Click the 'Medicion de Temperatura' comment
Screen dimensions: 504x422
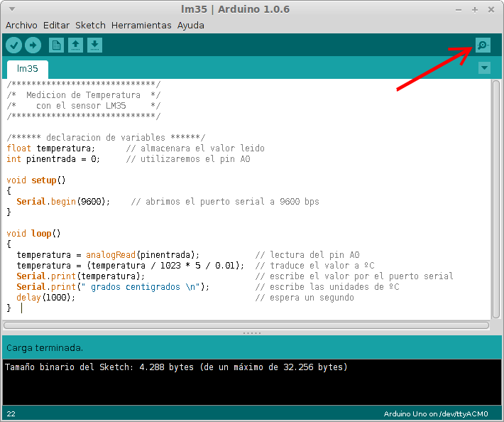pyautogui.click(x=83, y=95)
